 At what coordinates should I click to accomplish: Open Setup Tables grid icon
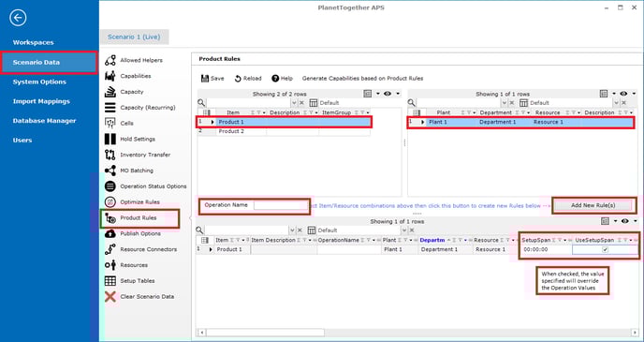(x=110, y=281)
